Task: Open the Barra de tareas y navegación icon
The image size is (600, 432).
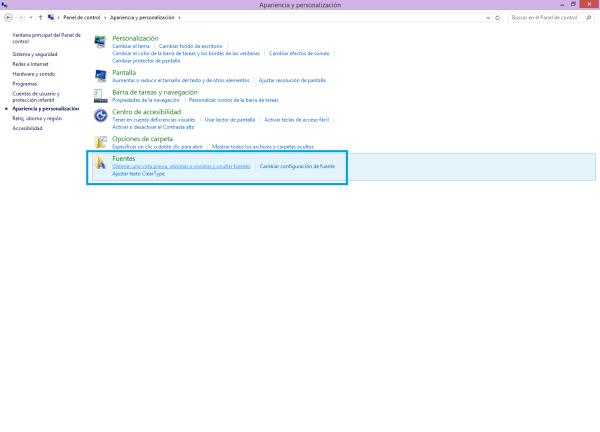Action: [x=100, y=96]
